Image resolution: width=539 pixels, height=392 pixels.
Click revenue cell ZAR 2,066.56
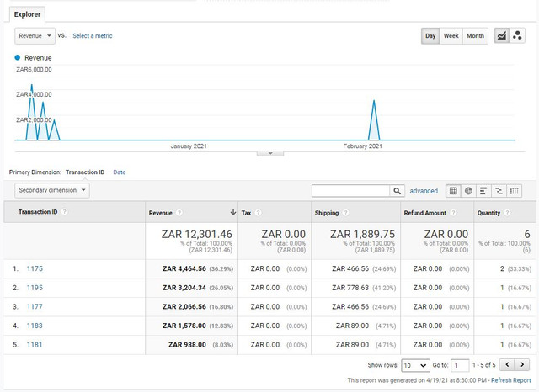184,306
